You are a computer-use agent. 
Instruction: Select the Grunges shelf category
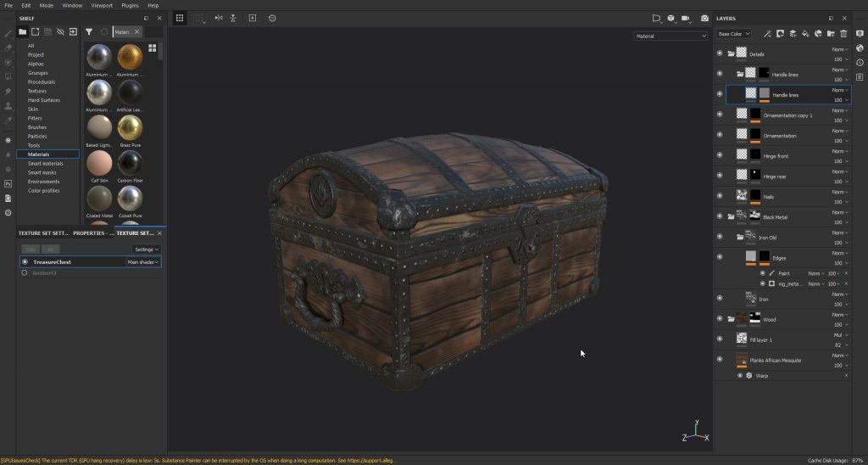coord(37,73)
